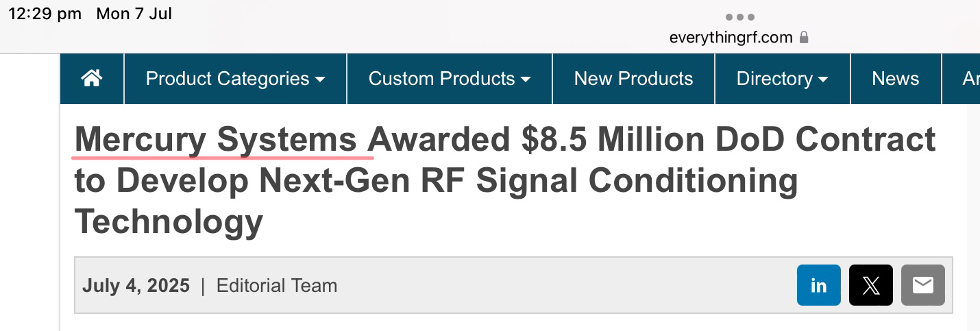
Task: Expand the Directory dropdown menu
Action: coord(782,79)
